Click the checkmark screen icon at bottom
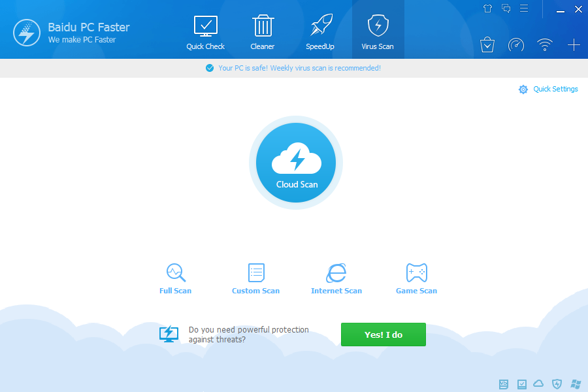 pyautogui.click(x=521, y=384)
